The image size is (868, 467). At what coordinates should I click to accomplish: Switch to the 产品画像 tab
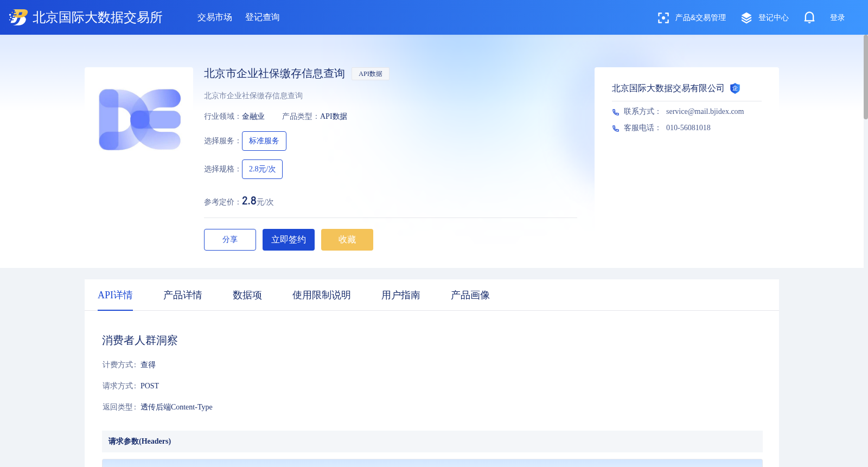point(470,295)
